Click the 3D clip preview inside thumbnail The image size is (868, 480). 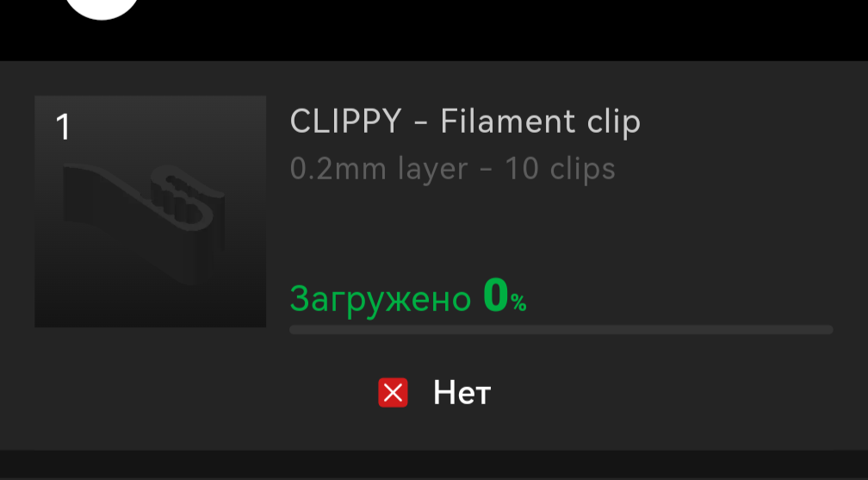(144, 221)
